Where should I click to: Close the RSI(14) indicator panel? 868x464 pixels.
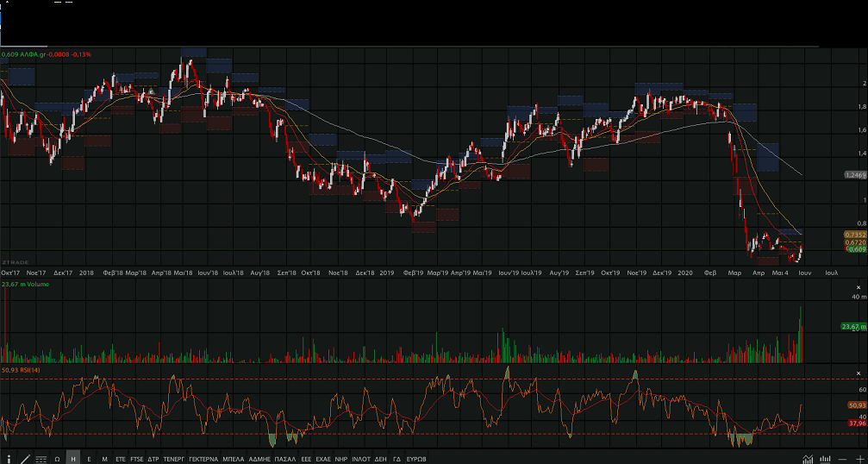pyautogui.click(x=859, y=371)
